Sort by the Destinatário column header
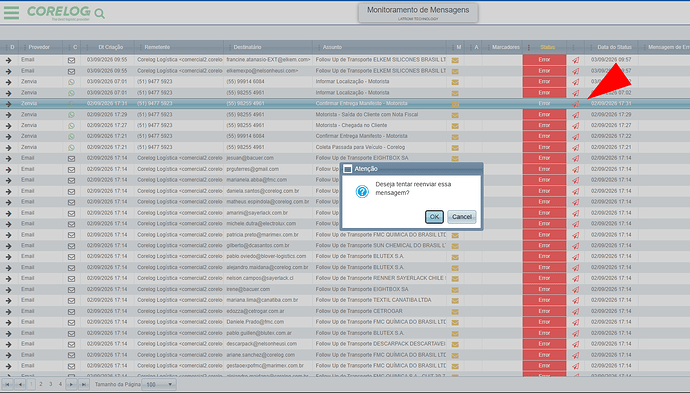The height and width of the screenshot is (393, 690). (247, 47)
